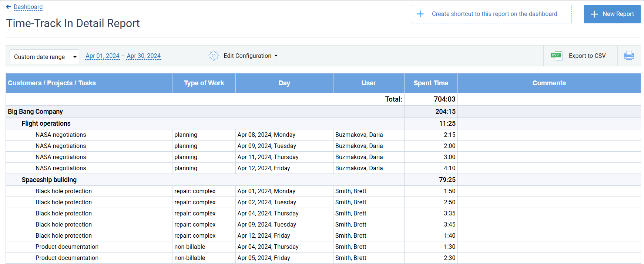The width and height of the screenshot is (644, 264).
Task: Click repair: complex in Apr 04 Thursday row
Action: [195, 213]
